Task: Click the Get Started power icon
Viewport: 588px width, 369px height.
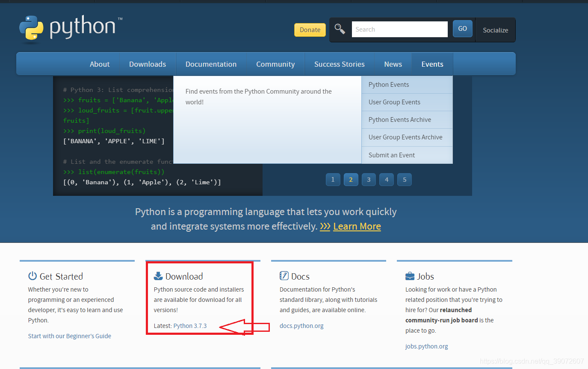Action: [33, 276]
